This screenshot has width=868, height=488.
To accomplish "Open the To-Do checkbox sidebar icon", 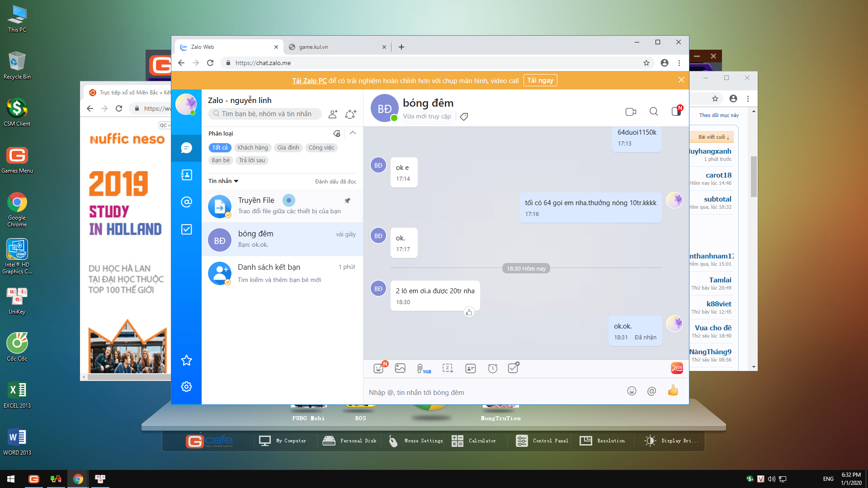I will click(x=186, y=230).
